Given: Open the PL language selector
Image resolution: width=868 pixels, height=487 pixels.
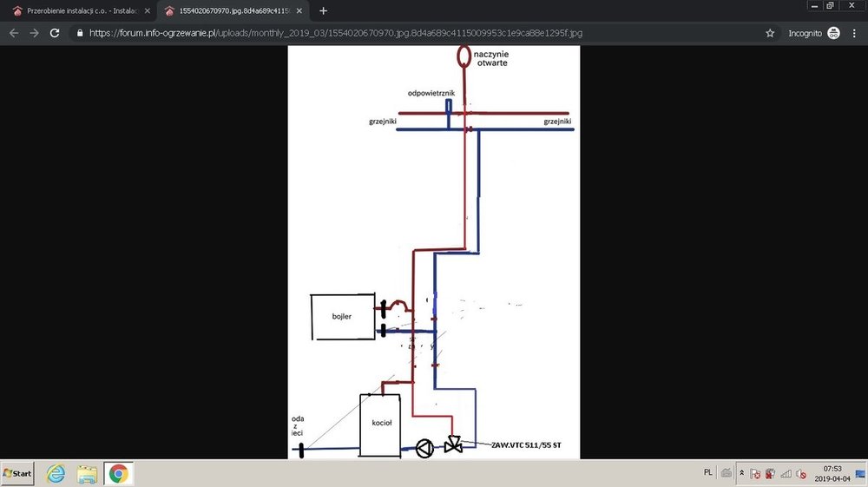Looking at the screenshot, I should pyautogui.click(x=708, y=473).
